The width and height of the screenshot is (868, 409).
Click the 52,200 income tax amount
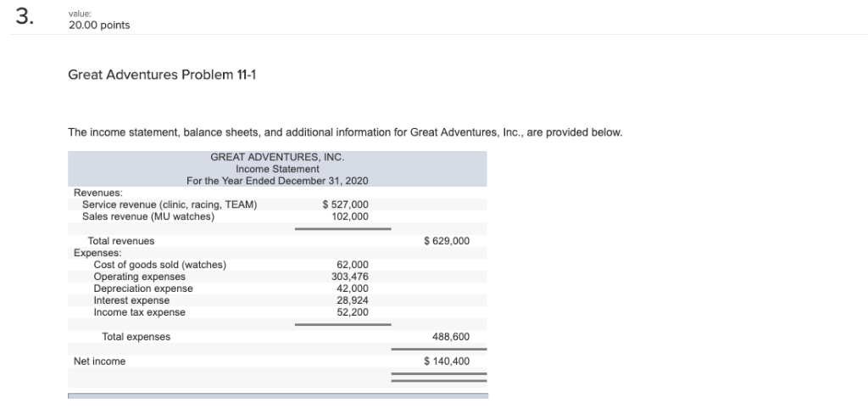tap(353, 312)
